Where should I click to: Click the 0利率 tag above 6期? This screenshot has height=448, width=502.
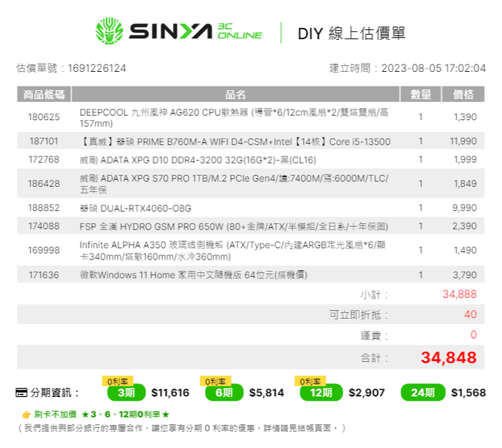click(215, 381)
